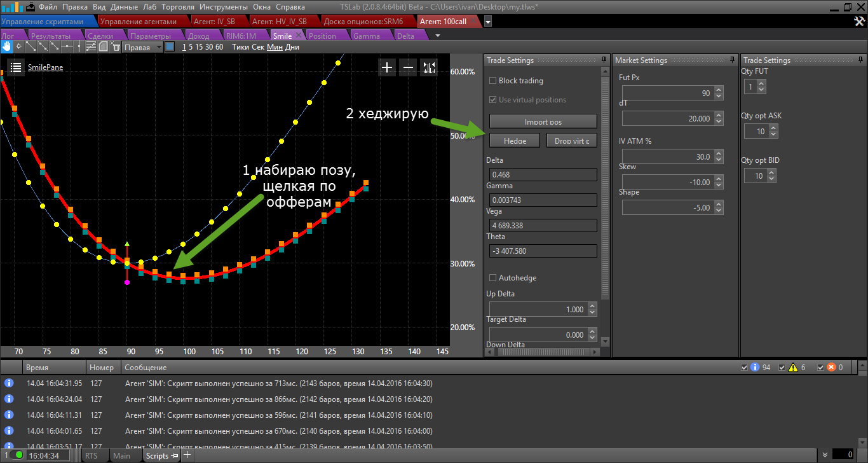The height and width of the screenshot is (463, 868).
Task: Open the Торговля menu
Action: (x=178, y=7)
